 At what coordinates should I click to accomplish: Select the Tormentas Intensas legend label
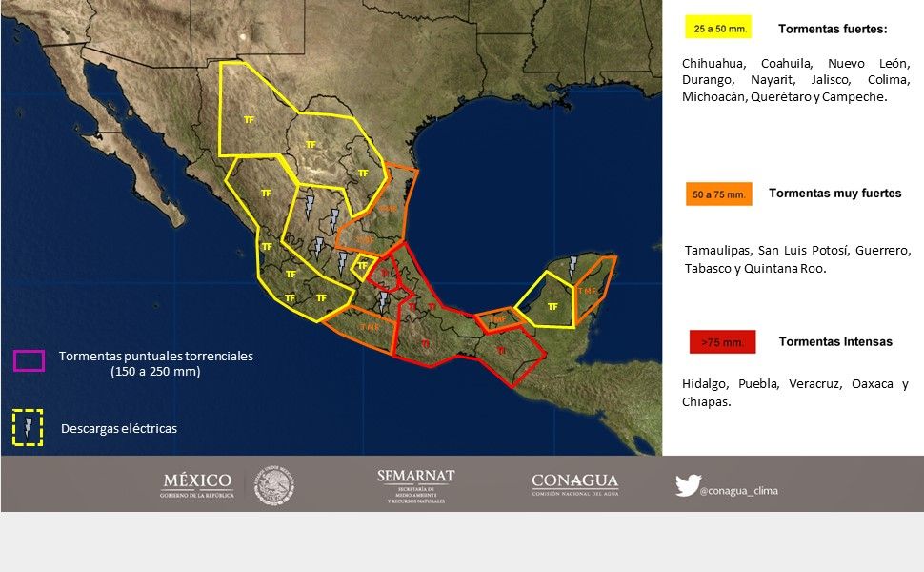coord(835,341)
